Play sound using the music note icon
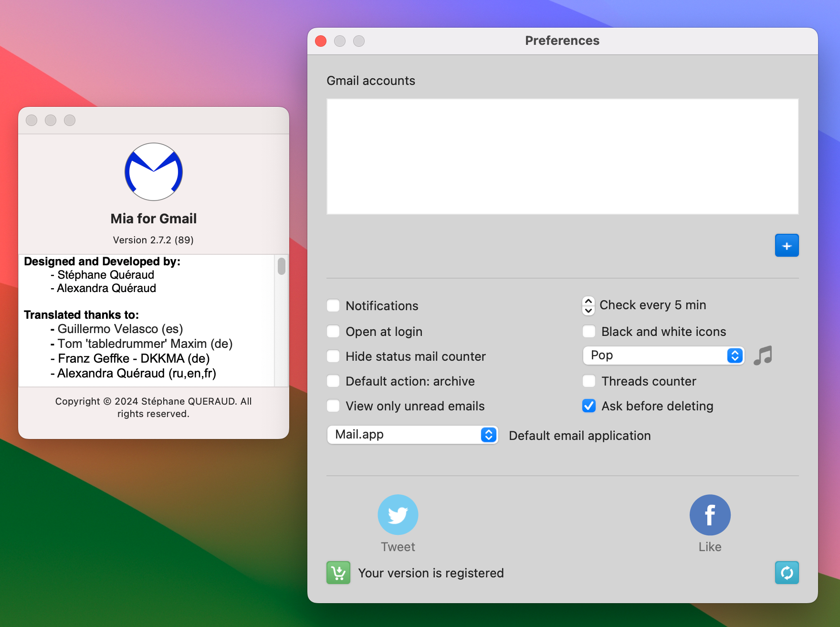Viewport: 840px width, 627px height. pos(763,355)
